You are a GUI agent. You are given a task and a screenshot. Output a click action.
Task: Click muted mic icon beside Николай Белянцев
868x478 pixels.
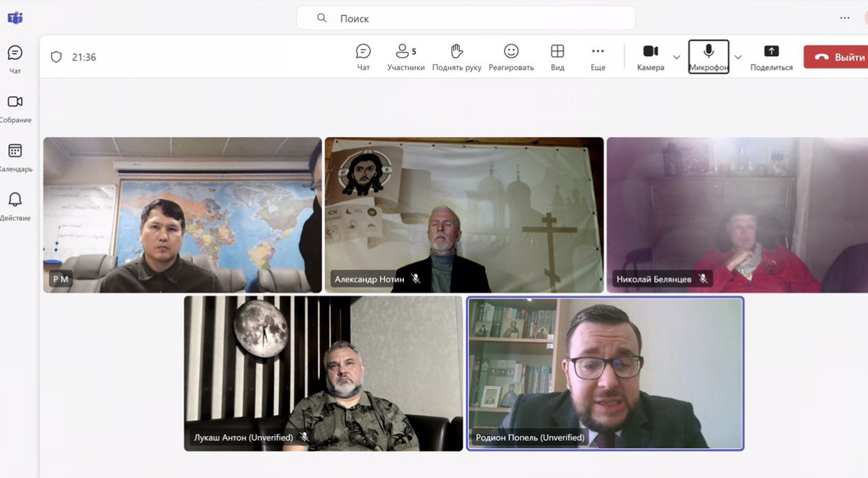pyautogui.click(x=702, y=279)
